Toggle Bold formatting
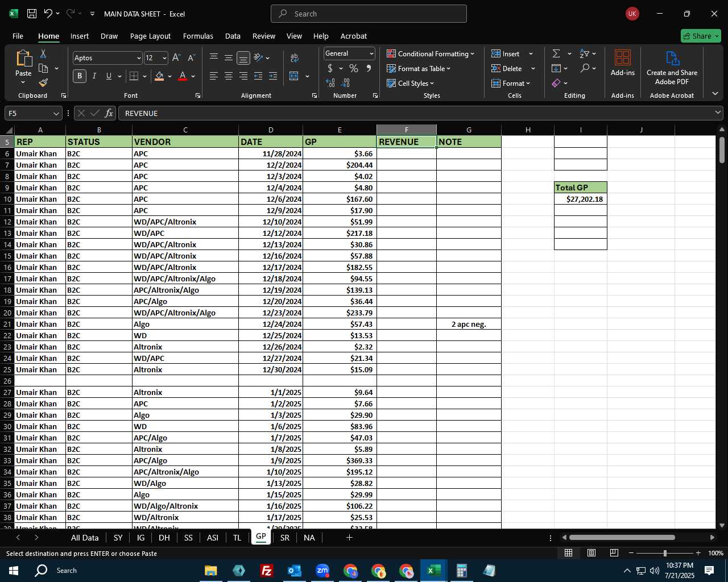 (x=80, y=76)
